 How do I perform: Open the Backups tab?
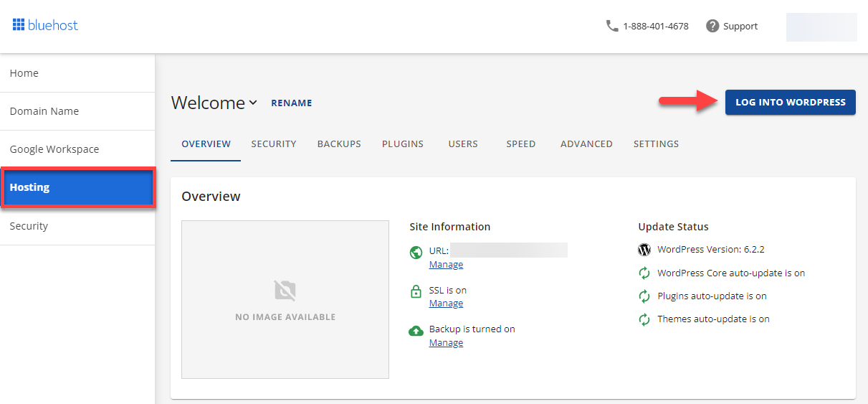[x=339, y=144]
